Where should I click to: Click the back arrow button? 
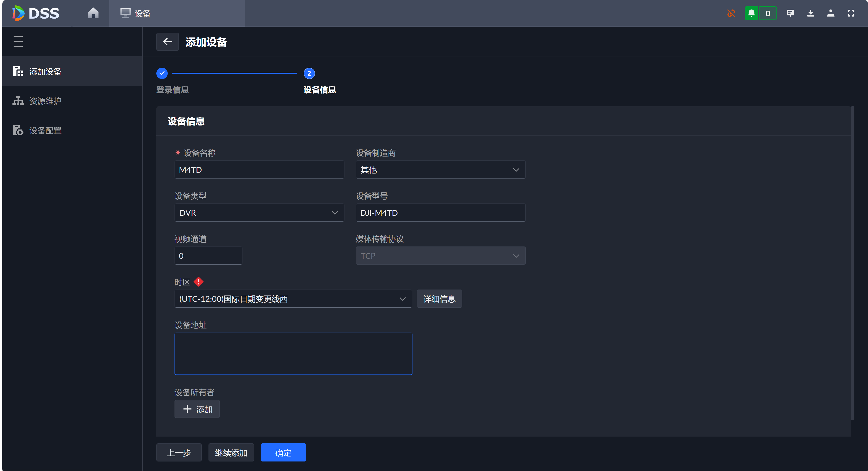coord(167,42)
